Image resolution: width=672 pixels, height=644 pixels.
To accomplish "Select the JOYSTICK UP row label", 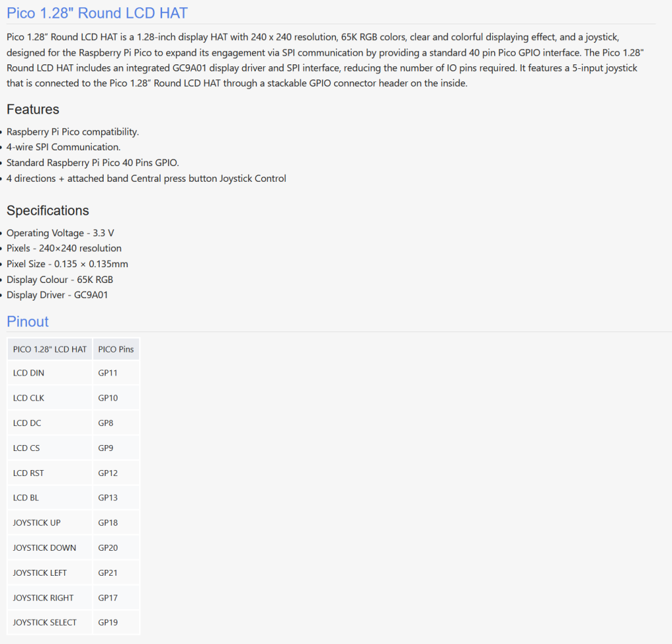I will tap(37, 523).
